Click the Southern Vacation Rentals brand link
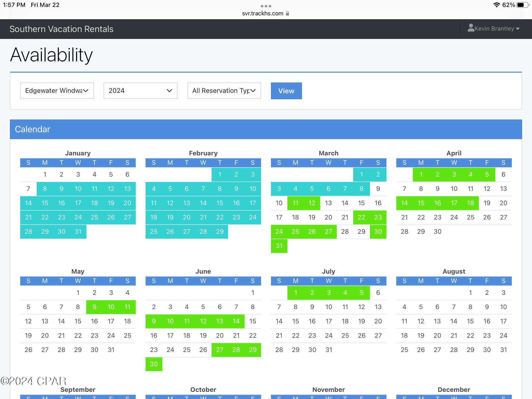The image size is (532, 399). [61, 29]
